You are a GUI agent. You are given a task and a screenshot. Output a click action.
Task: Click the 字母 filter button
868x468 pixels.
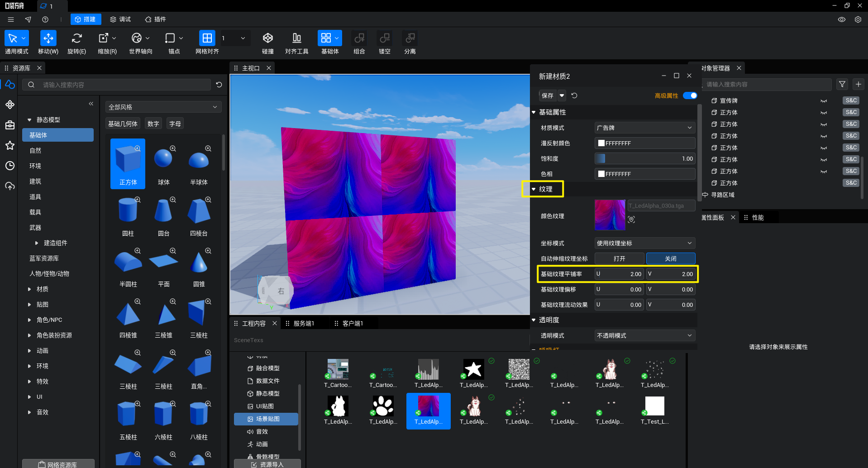[175, 124]
